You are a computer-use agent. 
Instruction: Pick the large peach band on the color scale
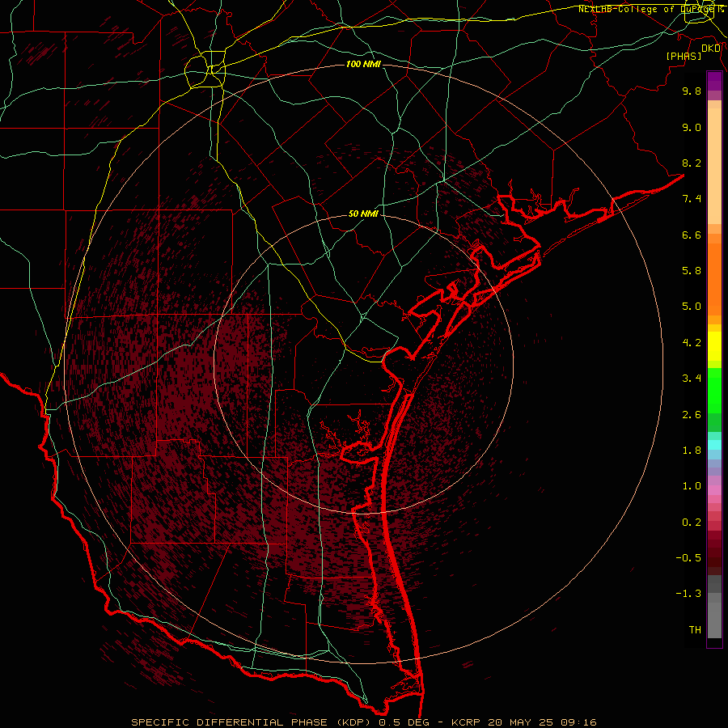pyautogui.click(x=714, y=166)
